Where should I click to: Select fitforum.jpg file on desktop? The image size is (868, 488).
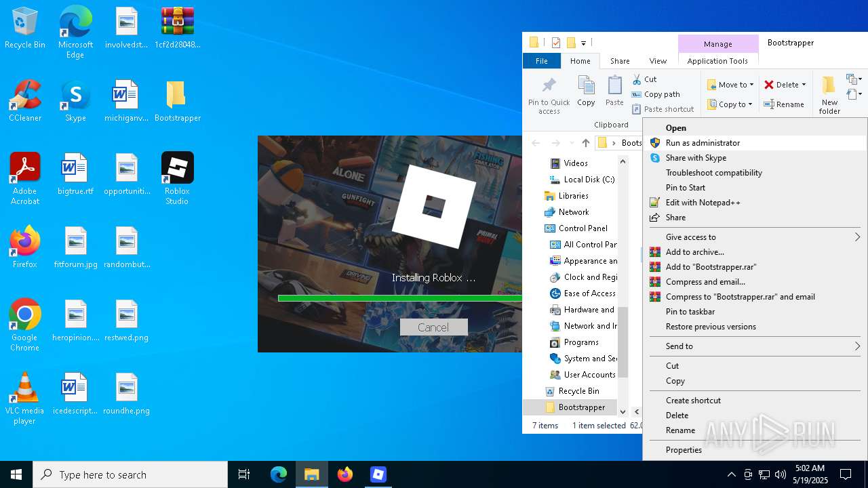click(75, 247)
